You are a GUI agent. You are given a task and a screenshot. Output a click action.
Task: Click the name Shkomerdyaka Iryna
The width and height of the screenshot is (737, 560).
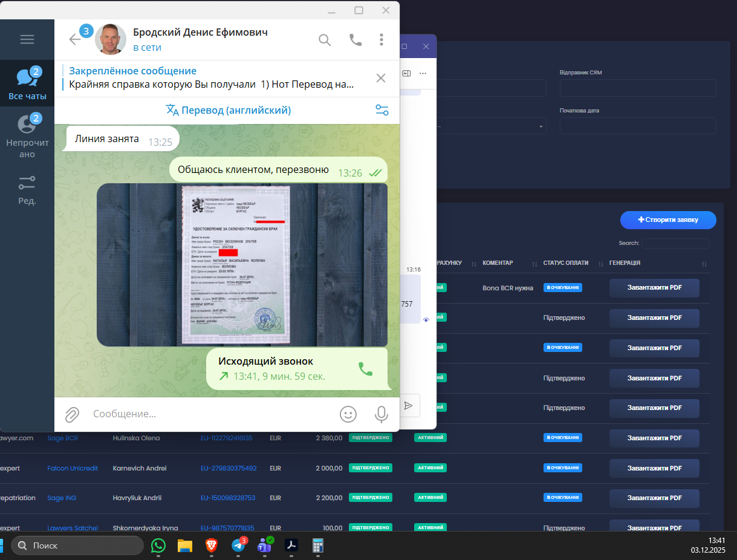pos(146,528)
